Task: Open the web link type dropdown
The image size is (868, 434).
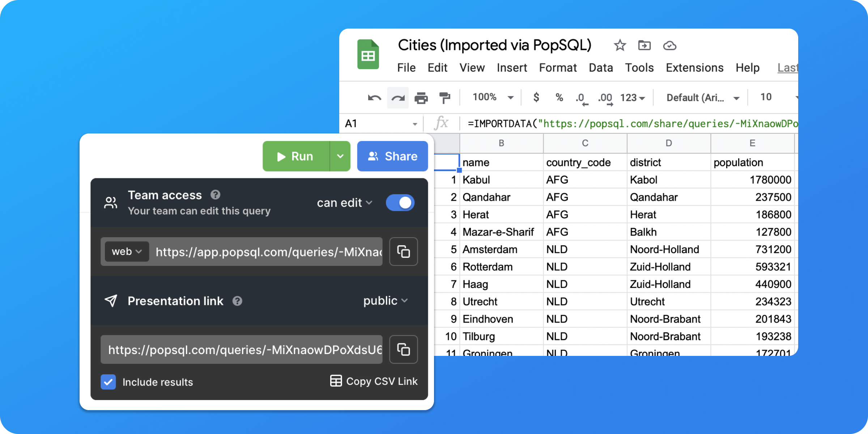Action: click(x=127, y=251)
